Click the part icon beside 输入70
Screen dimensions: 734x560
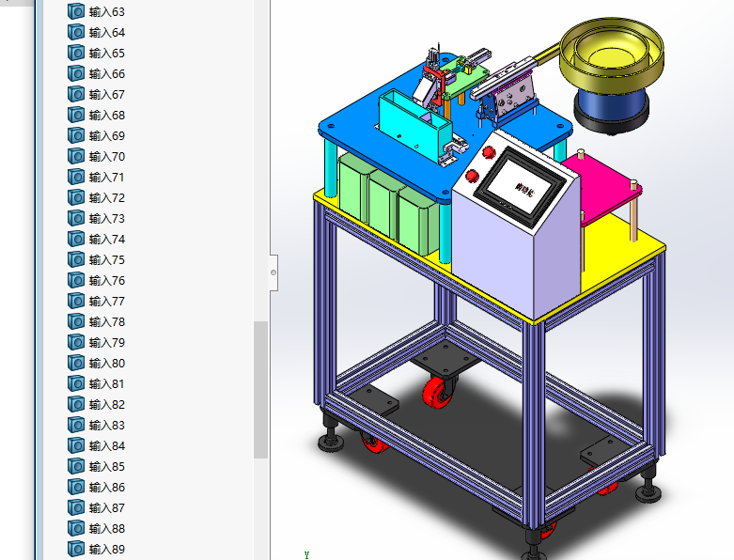tap(76, 156)
